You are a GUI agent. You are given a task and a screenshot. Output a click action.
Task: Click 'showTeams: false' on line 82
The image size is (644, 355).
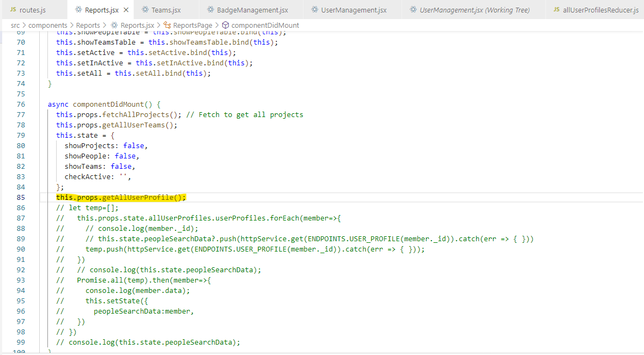pyautogui.click(x=98, y=167)
